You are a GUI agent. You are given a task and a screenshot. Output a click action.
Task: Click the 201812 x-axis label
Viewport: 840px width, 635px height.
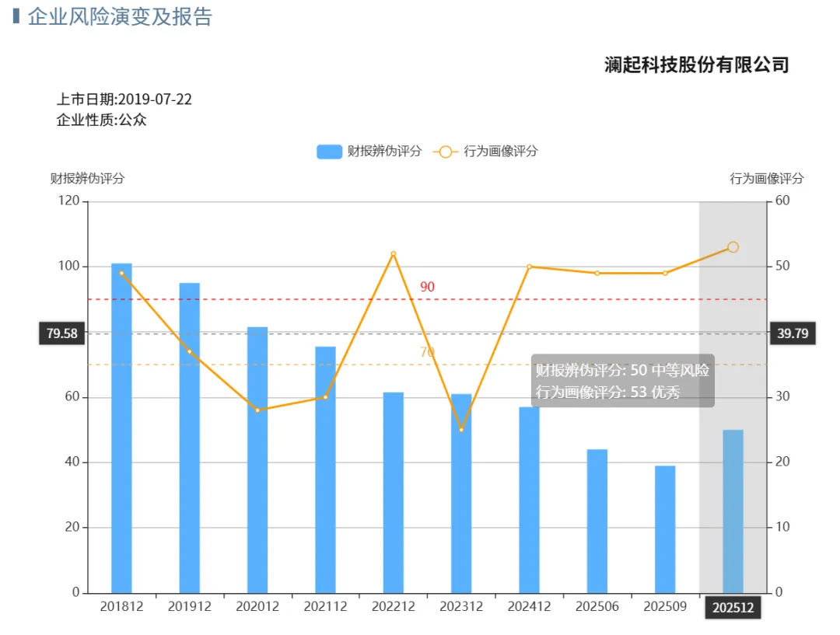(121, 606)
